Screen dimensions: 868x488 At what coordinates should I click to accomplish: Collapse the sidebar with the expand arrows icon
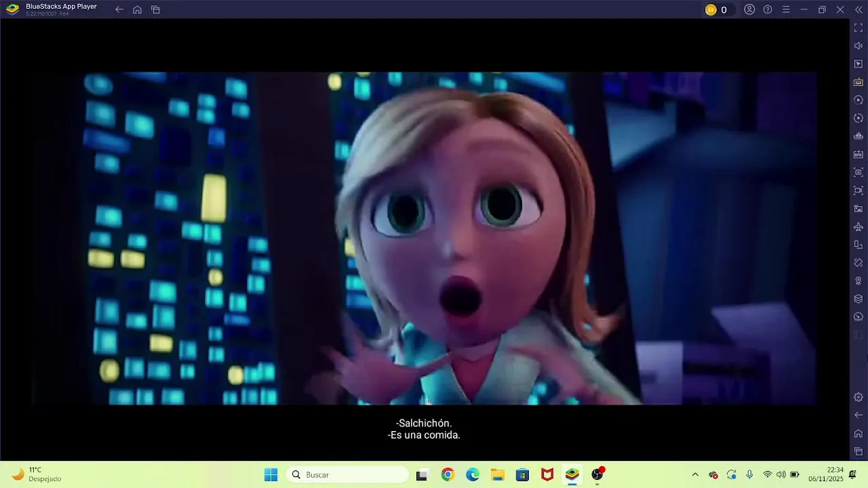click(858, 9)
